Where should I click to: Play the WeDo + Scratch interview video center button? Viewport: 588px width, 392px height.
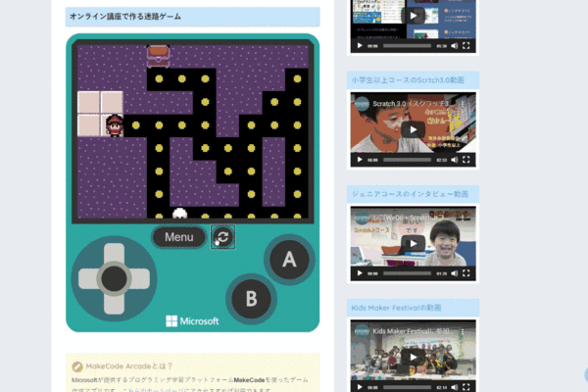coord(413,243)
